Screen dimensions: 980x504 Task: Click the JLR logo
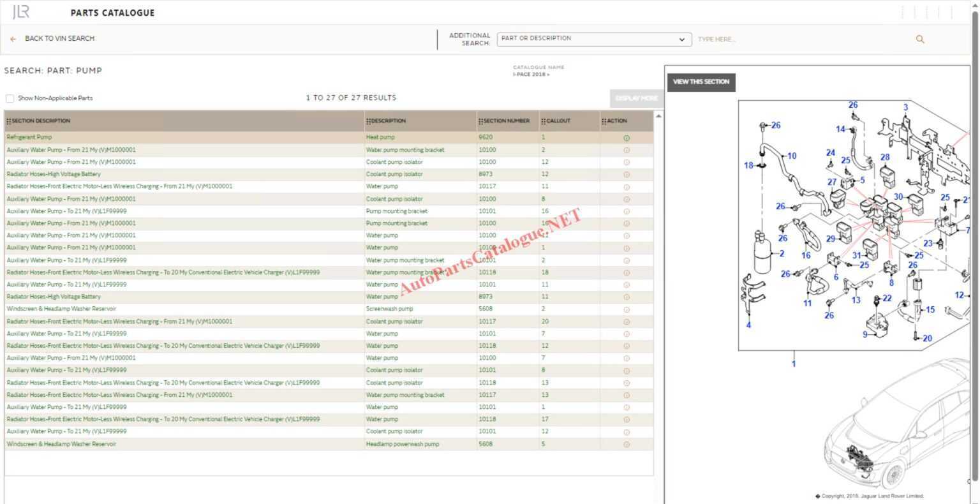coord(21,12)
